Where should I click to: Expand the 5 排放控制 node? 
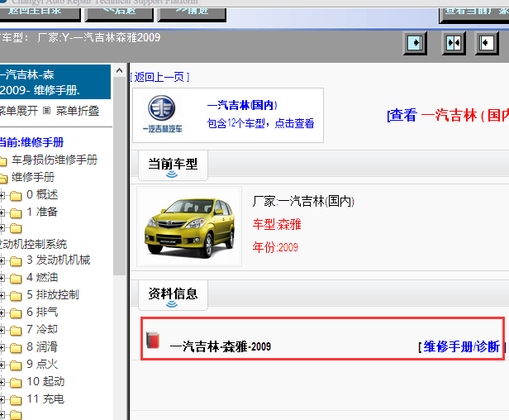click(2, 296)
